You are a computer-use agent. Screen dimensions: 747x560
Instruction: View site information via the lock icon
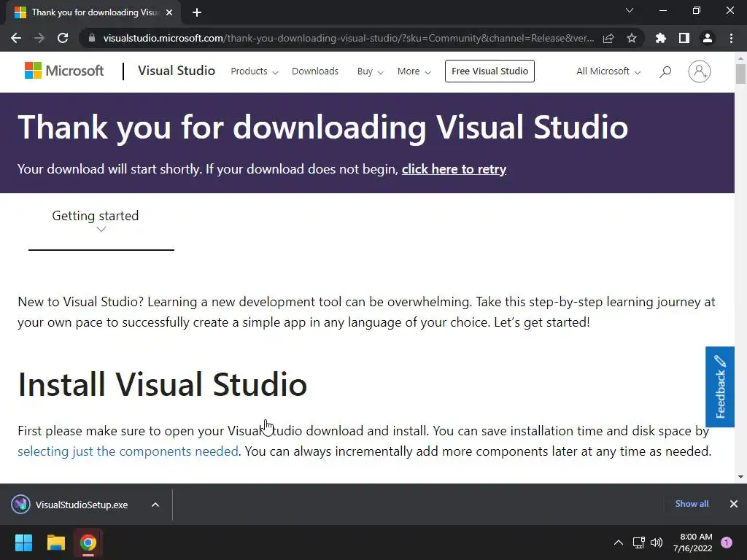[92, 38]
